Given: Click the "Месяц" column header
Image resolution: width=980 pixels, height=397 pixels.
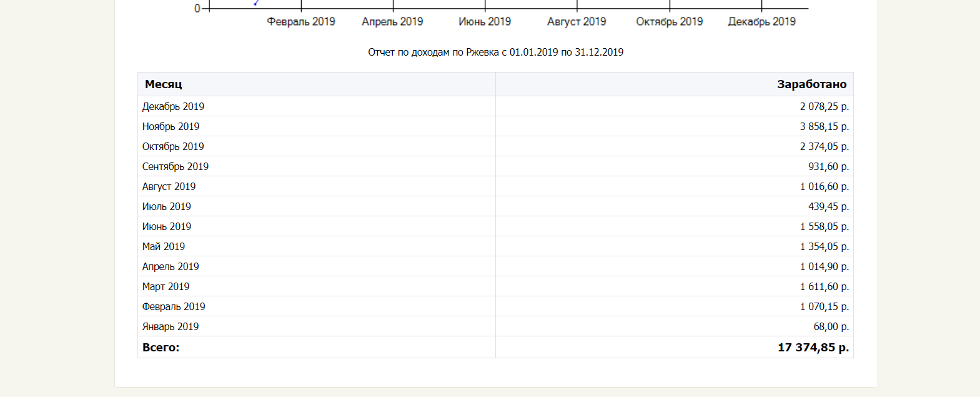Looking at the screenshot, I should (x=164, y=84).
